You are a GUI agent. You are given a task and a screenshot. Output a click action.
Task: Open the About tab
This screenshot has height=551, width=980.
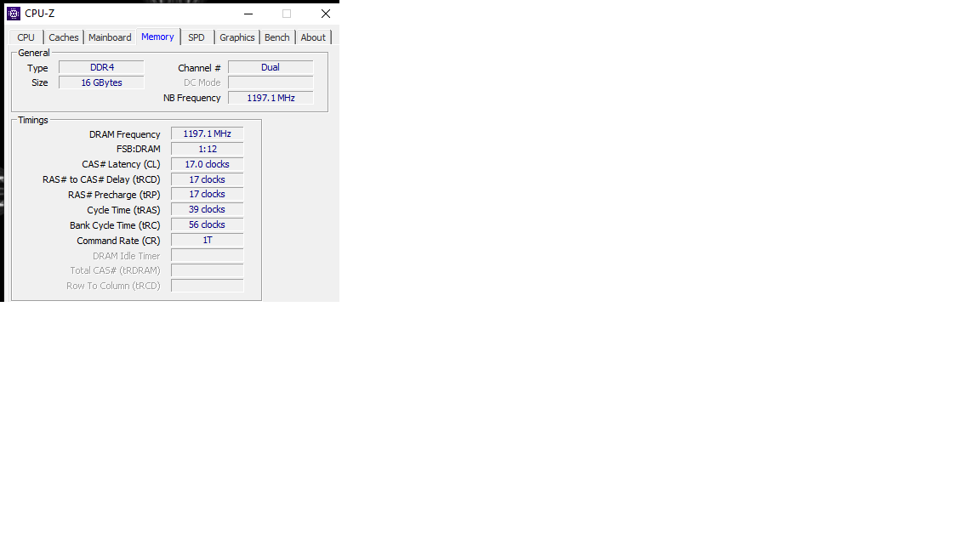313,37
